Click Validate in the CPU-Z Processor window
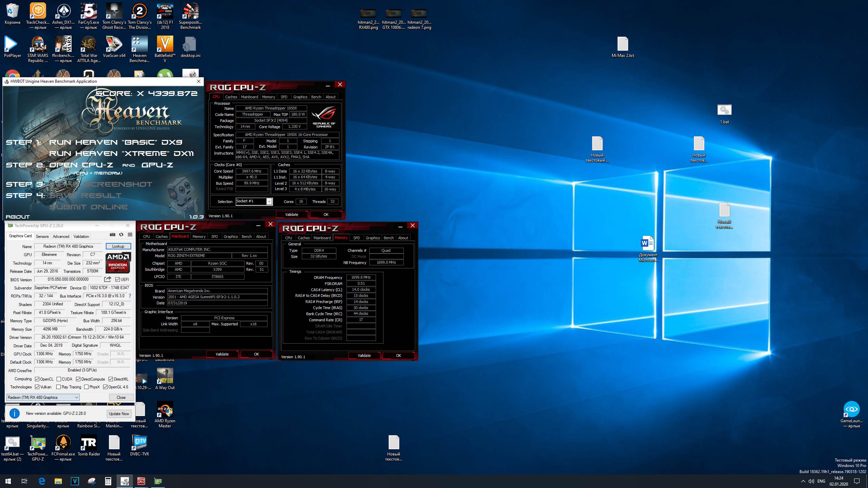 [292, 215]
